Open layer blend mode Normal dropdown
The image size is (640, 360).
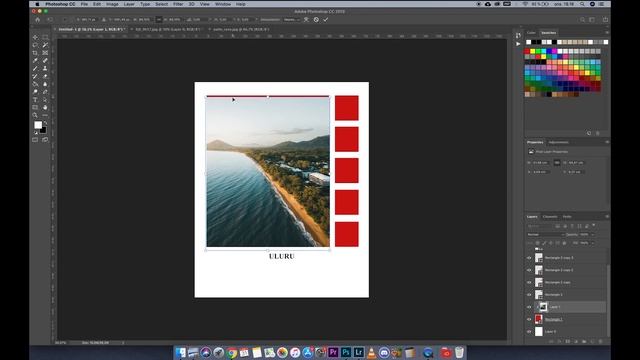[x=545, y=235]
